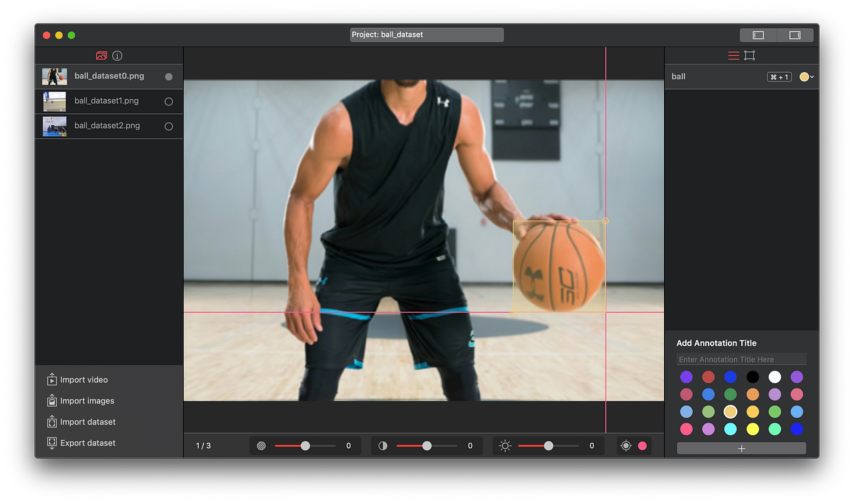Export the current dataset
The image size is (854, 504).
coord(87,443)
